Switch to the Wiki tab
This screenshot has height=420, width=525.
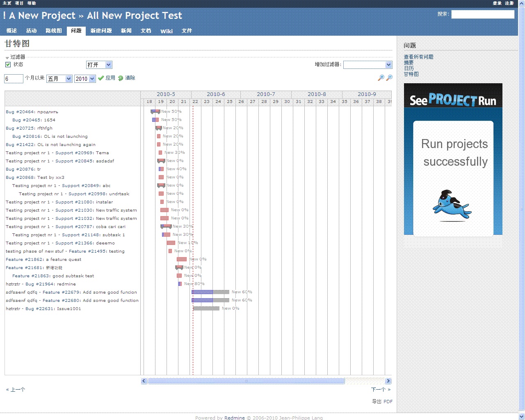(166, 31)
